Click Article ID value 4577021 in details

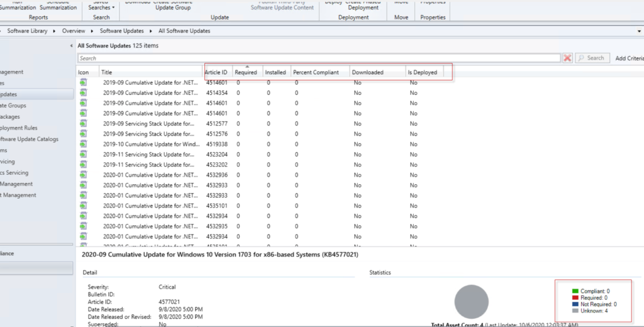169,302
